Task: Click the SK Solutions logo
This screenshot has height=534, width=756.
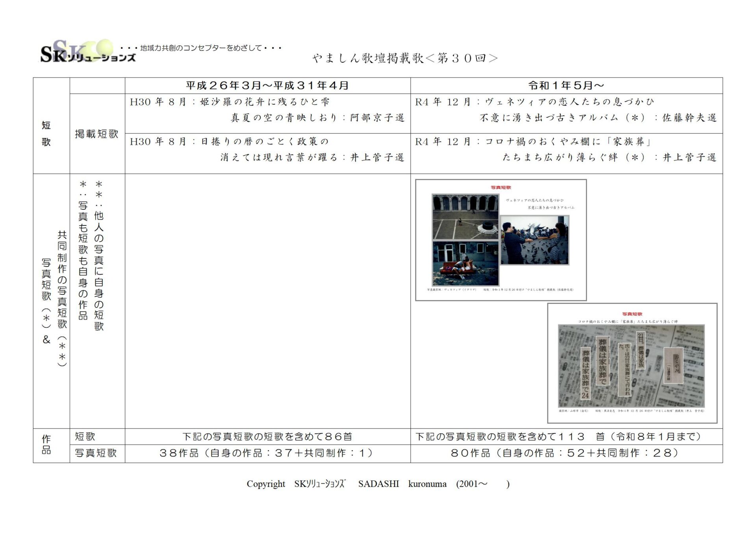Action: pyautogui.click(x=87, y=52)
